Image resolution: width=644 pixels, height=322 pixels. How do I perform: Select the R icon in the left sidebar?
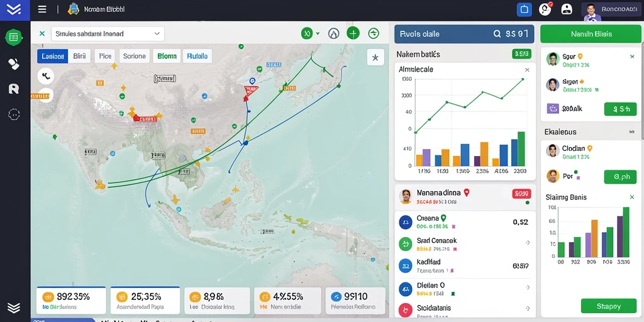(x=14, y=88)
